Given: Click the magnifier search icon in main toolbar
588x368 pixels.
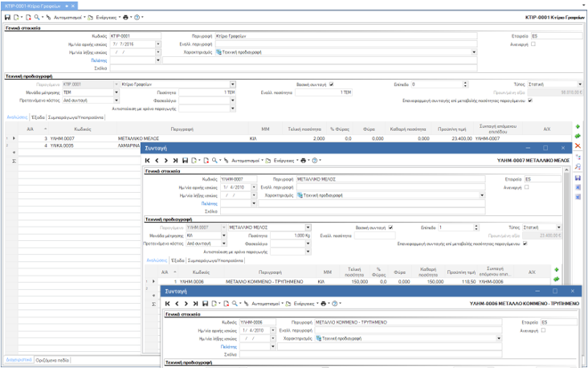Looking at the screenshot, I should point(37,17).
